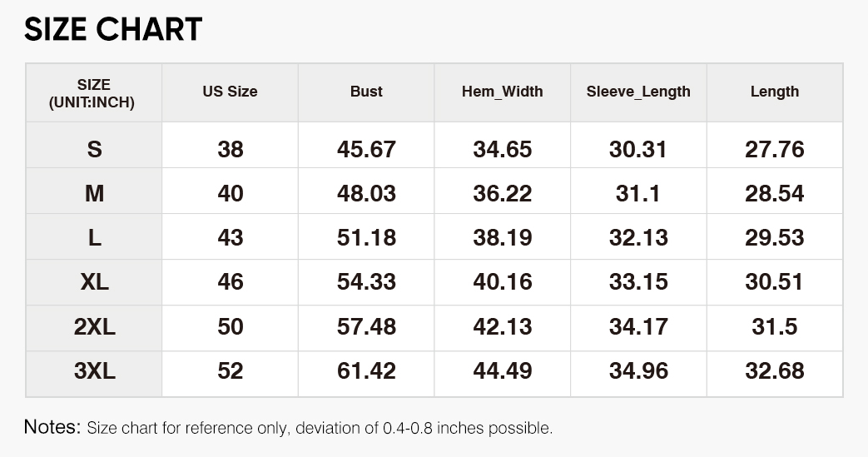
Task: Select length value 32.68
Action: point(774,371)
